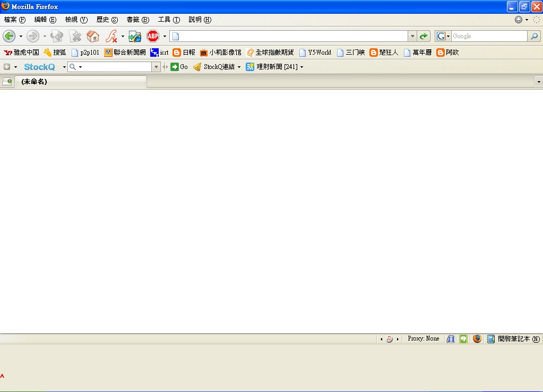
Task: Open the address bar history dropdown
Action: pos(412,36)
